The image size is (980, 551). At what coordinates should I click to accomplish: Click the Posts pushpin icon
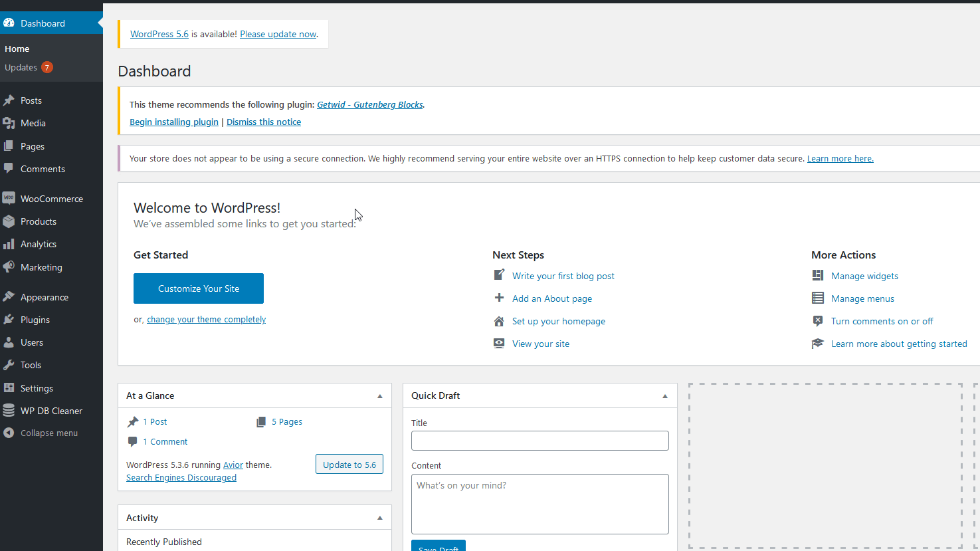(9, 100)
